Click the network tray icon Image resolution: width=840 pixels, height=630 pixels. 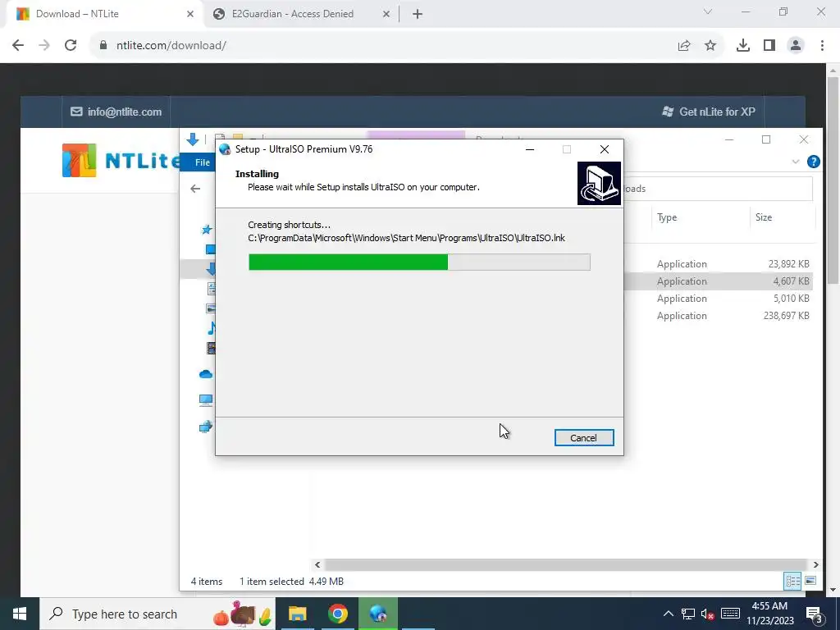[x=688, y=614]
